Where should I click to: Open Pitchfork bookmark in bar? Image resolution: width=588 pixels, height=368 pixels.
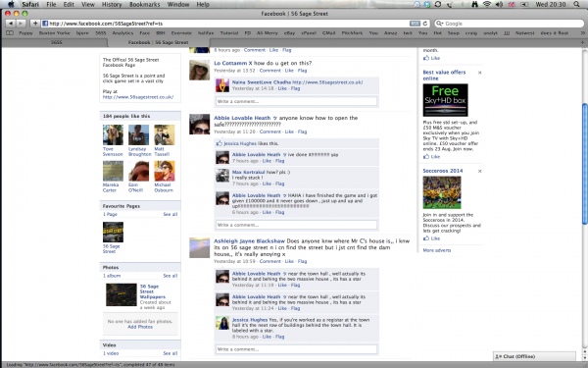(x=352, y=33)
